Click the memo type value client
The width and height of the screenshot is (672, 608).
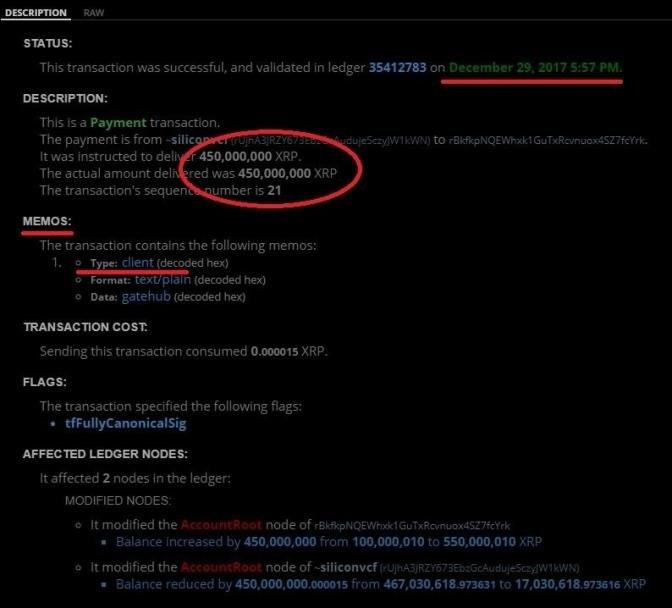tap(137, 262)
